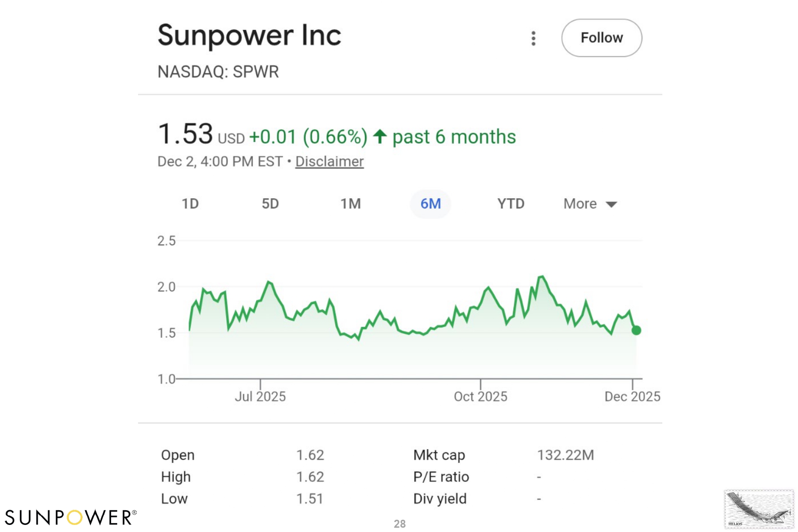The width and height of the screenshot is (798, 532).
Task: Click the Follow button
Action: click(x=601, y=38)
